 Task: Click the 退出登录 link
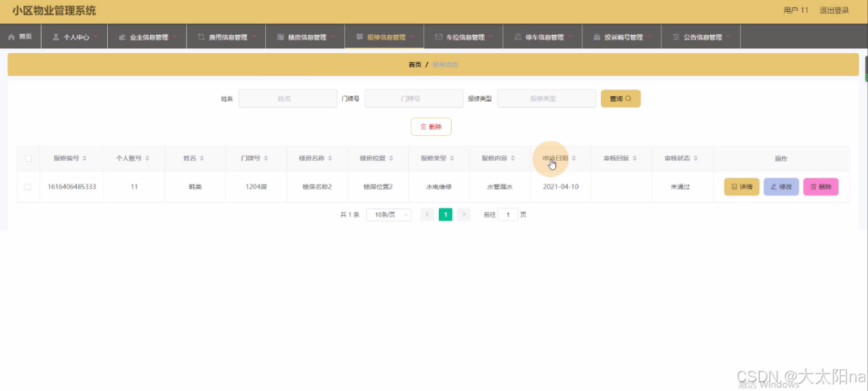(834, 10)
